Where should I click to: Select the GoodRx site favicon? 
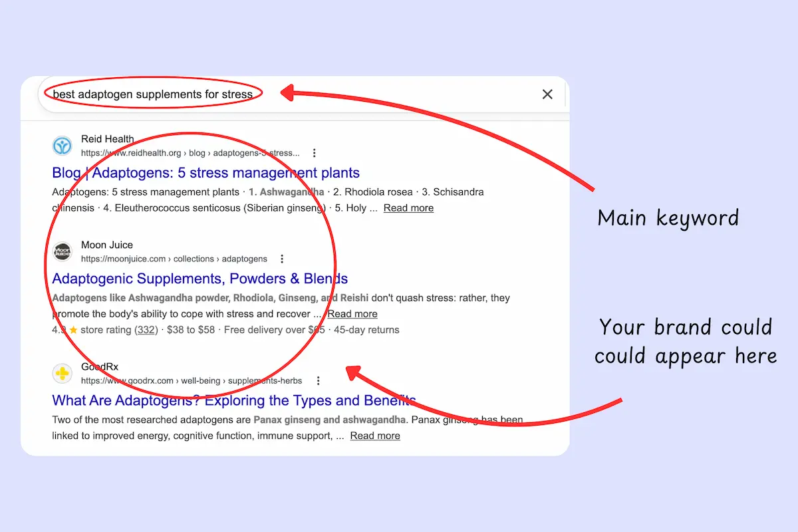click(x=62, y=373)
